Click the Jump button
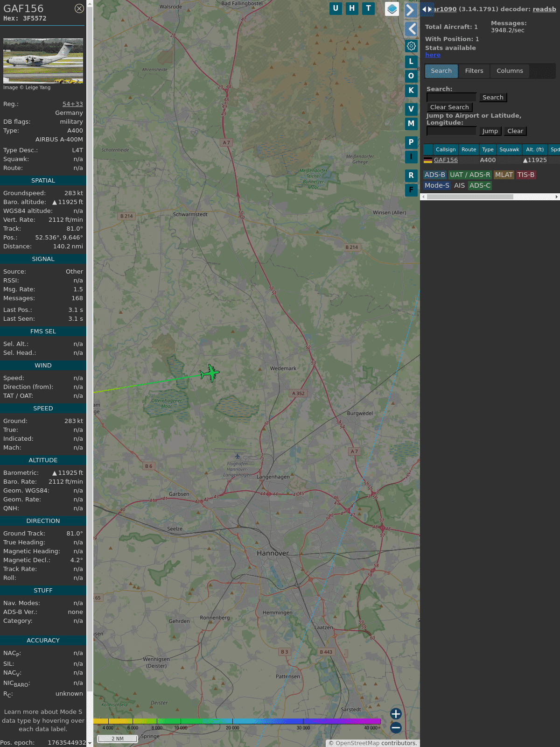This screenshot has height=747, width=560. point(490,131)
